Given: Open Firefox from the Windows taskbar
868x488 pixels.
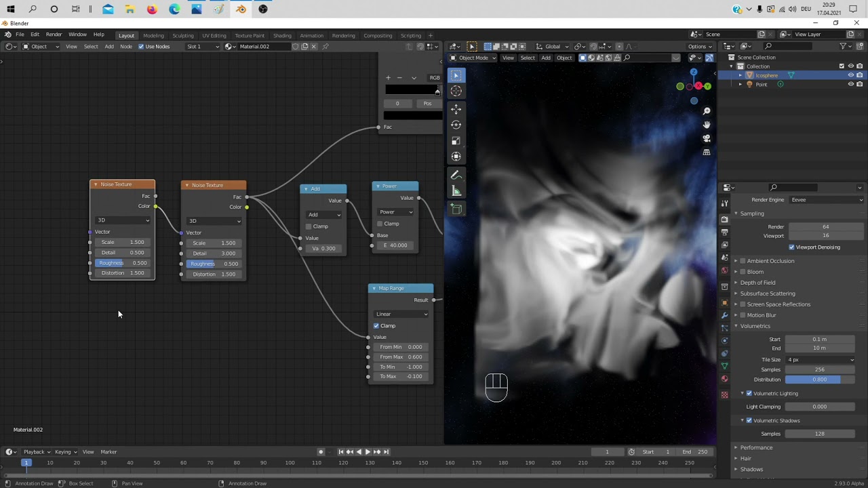Looking at the screenshot, I should tap(152, 9).
